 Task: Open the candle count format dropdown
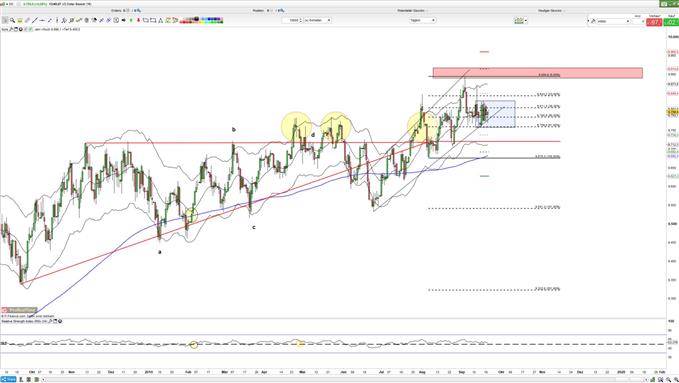click(x=317, y=20)
